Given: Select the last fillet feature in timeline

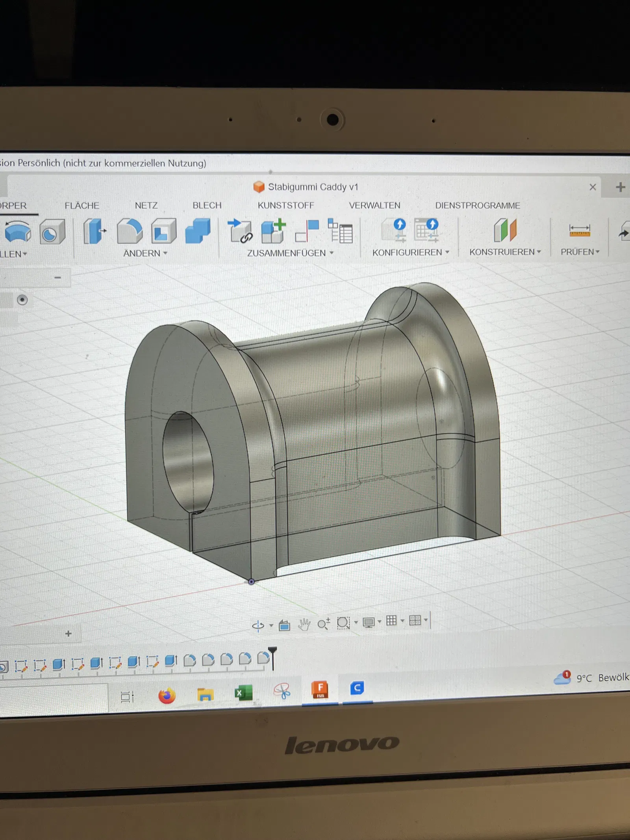Looking at the screenshot, I should 263,658.
